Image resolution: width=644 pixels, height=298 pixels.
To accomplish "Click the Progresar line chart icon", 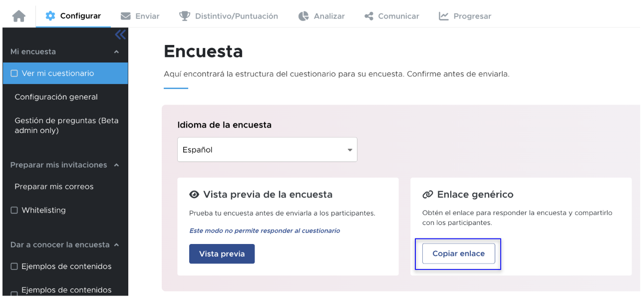I will tap(444, 16).
